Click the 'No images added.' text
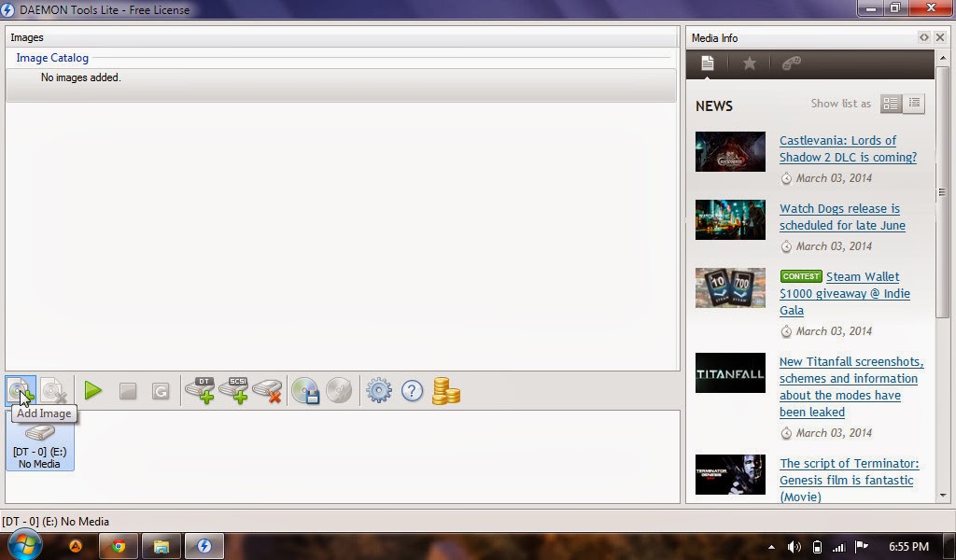The width and height of the screenshot is (956, 560). click(81, 77)
